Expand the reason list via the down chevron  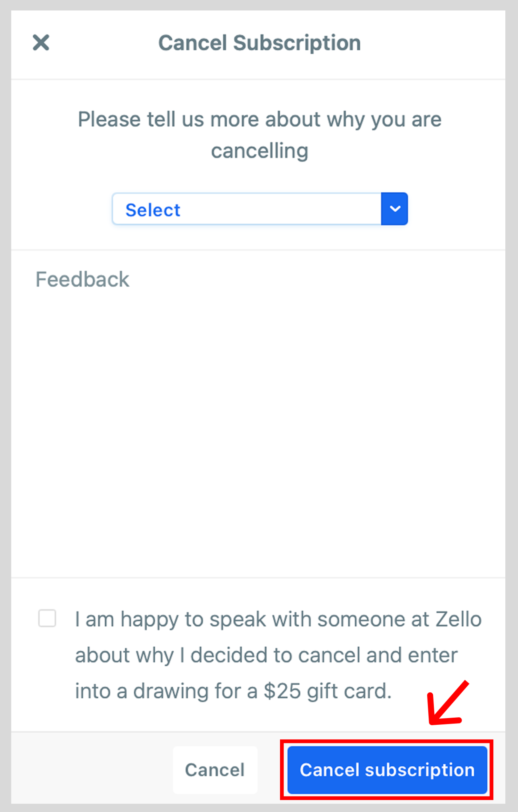tap(395, 209)
